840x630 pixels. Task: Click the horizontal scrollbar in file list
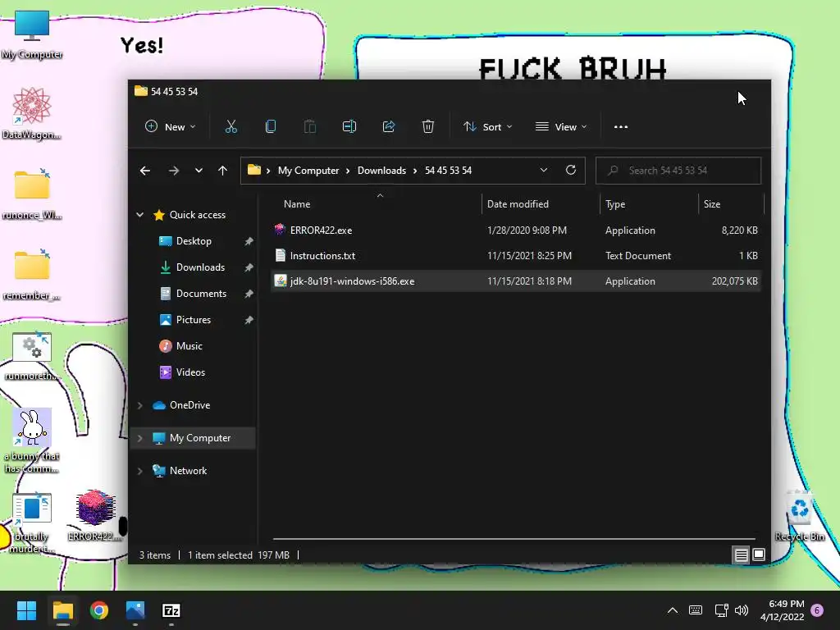(514, 539)
